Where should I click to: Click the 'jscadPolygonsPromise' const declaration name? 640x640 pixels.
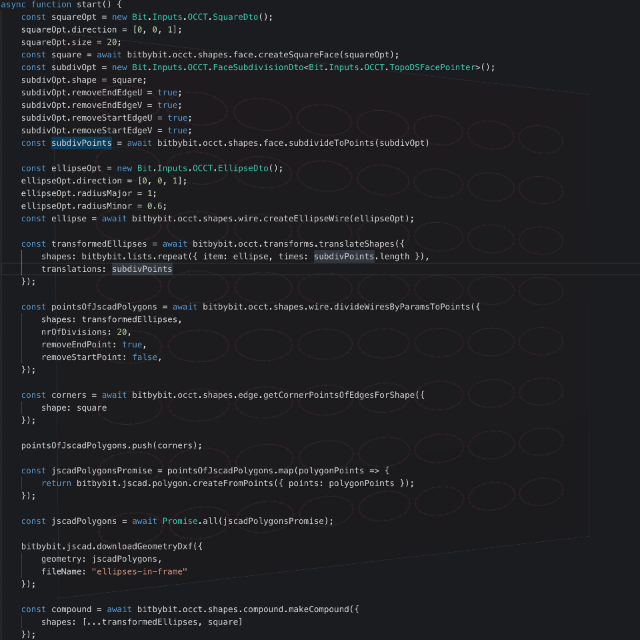[102, 471]
